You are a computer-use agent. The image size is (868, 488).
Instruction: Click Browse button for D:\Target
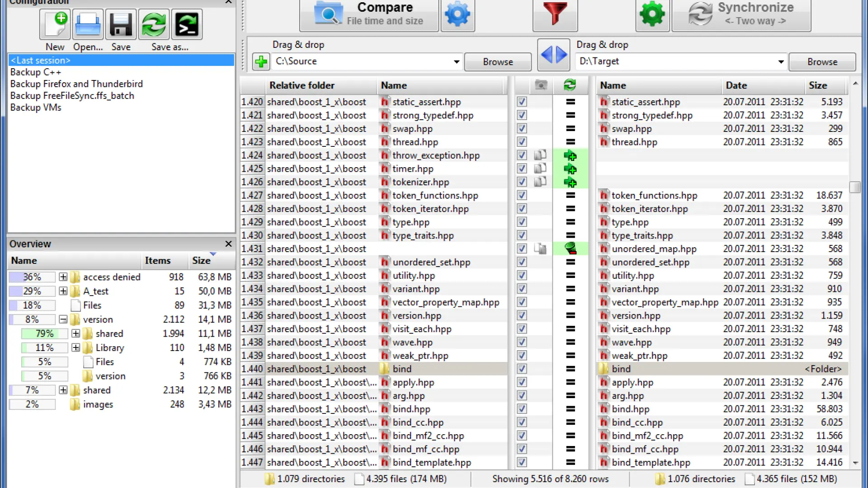pyautogui.click(x=822, y=62)
